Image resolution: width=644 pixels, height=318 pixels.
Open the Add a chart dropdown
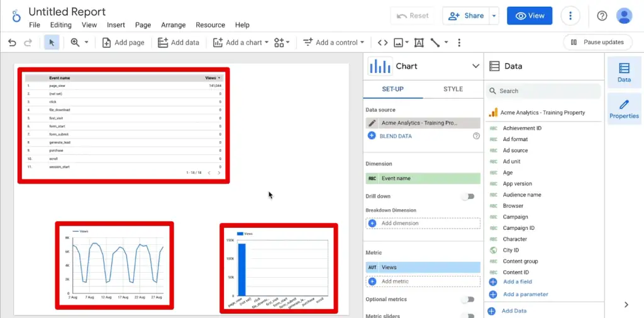coord(241,42)
